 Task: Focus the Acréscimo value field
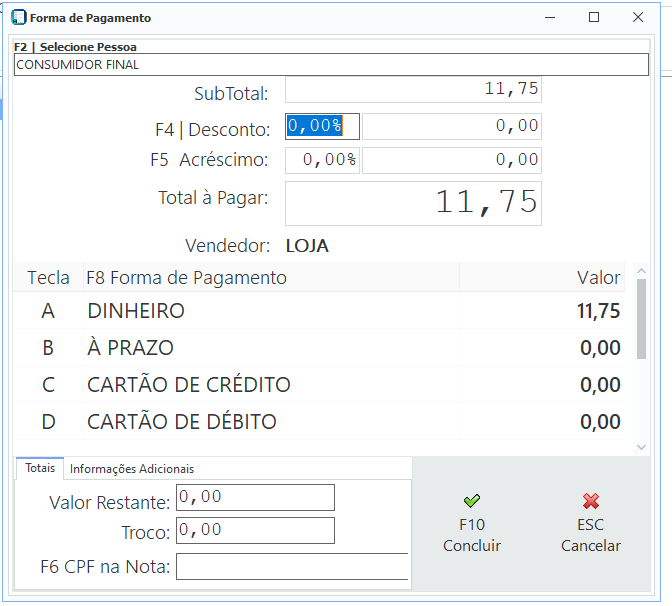pos(451,160)
